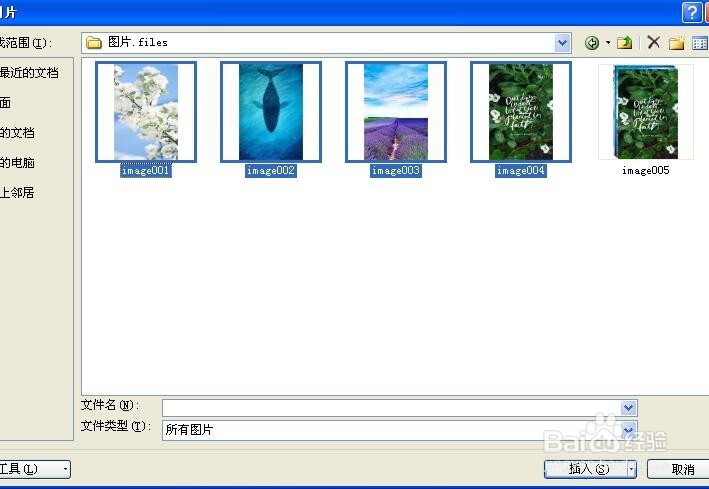Click the Delete X icon

pos(653,43)
